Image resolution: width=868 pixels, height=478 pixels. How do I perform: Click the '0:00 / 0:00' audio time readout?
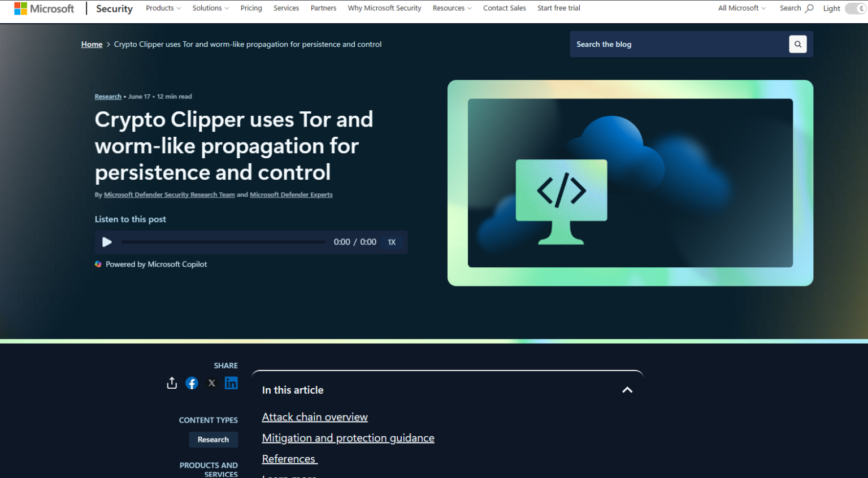355,242
